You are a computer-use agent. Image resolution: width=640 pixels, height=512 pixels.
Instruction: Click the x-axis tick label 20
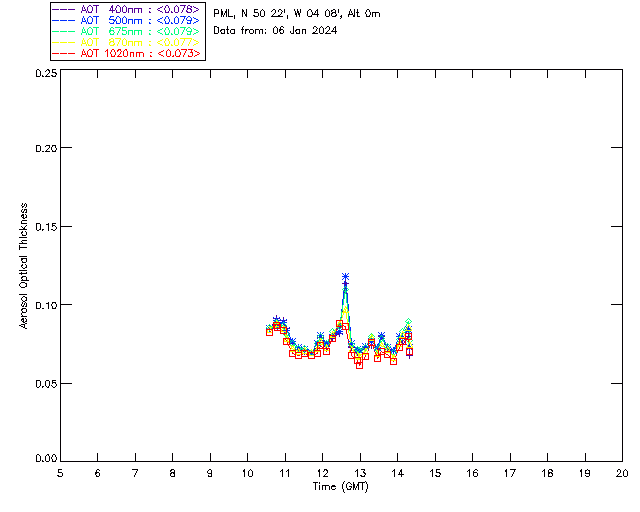pos(622,473)
